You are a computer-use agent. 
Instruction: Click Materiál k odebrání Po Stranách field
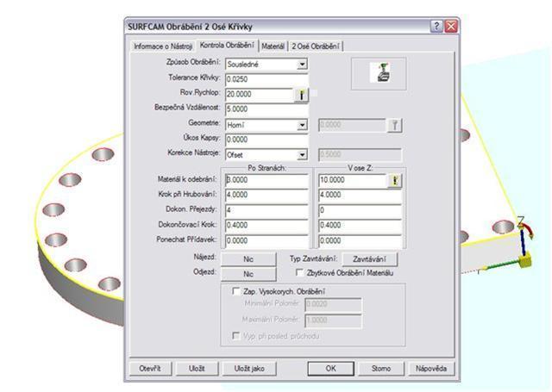click(x=267, y=180)
